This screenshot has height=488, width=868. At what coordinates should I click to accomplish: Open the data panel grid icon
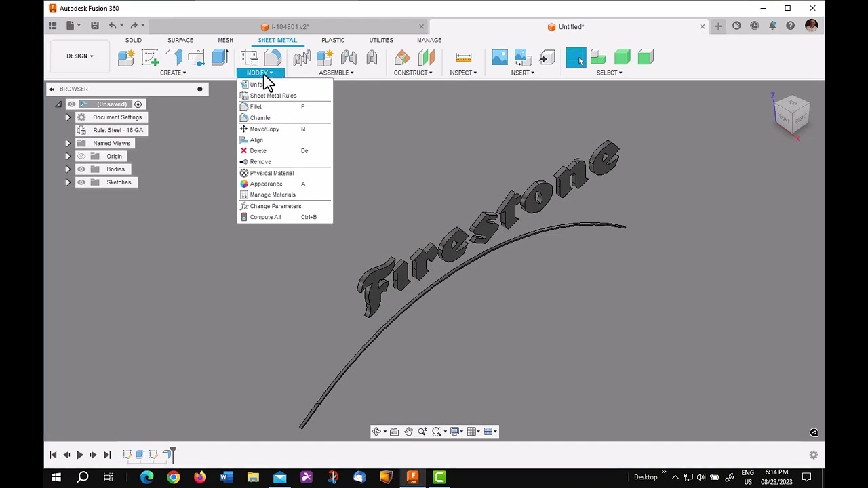click(52, 26)
